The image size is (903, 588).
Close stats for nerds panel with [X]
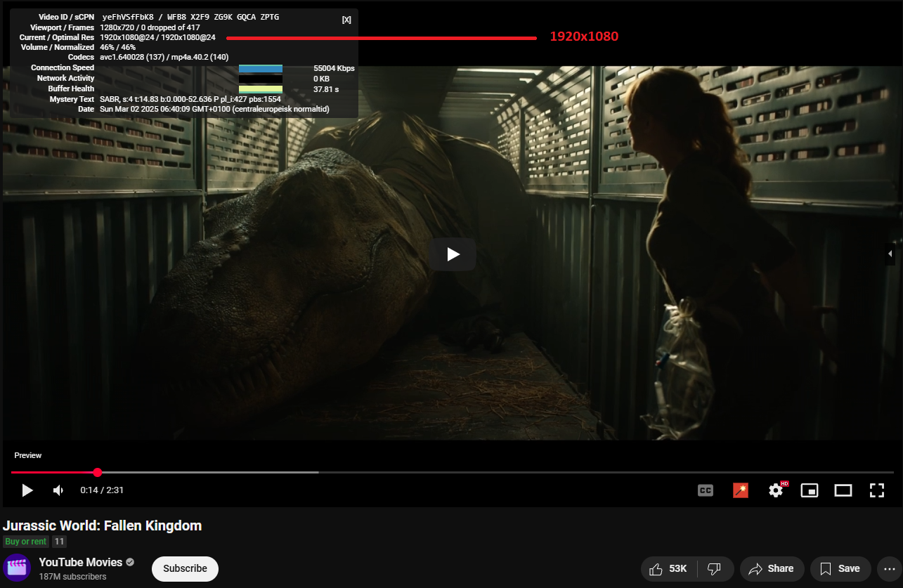point(346,20)
